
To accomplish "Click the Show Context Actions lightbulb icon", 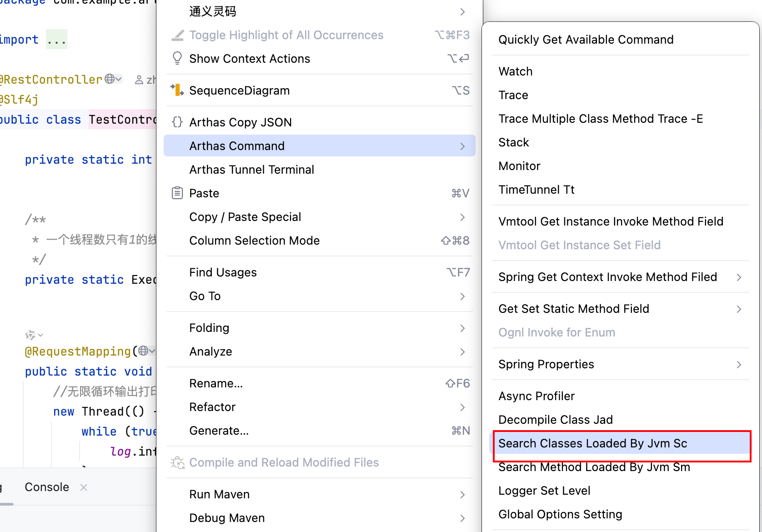I will 177,58.
